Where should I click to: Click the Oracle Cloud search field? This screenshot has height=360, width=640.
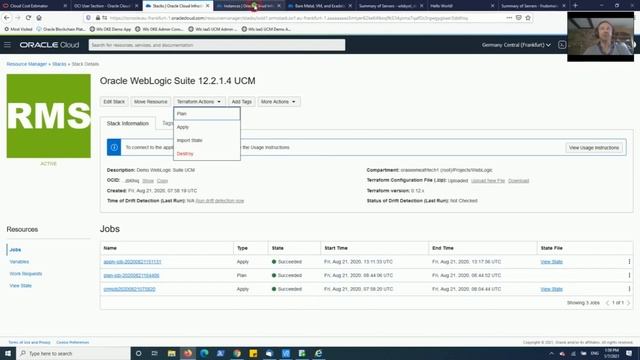point(217,45)
